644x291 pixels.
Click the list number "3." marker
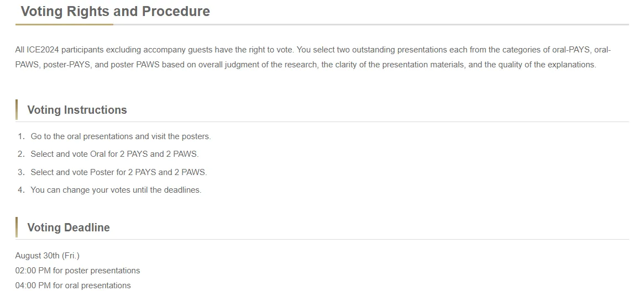click(21, 172)
